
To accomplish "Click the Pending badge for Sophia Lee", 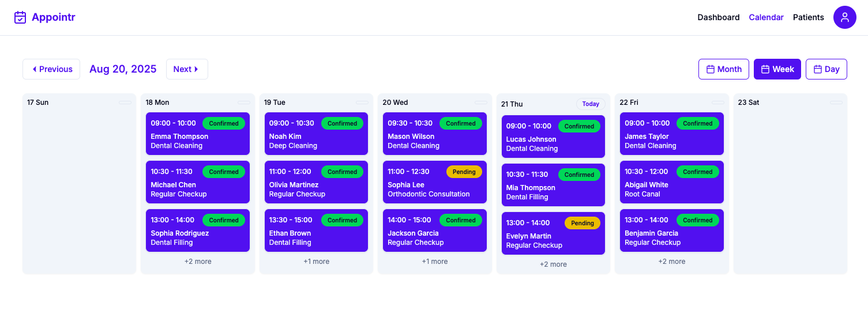I will 464,172.
